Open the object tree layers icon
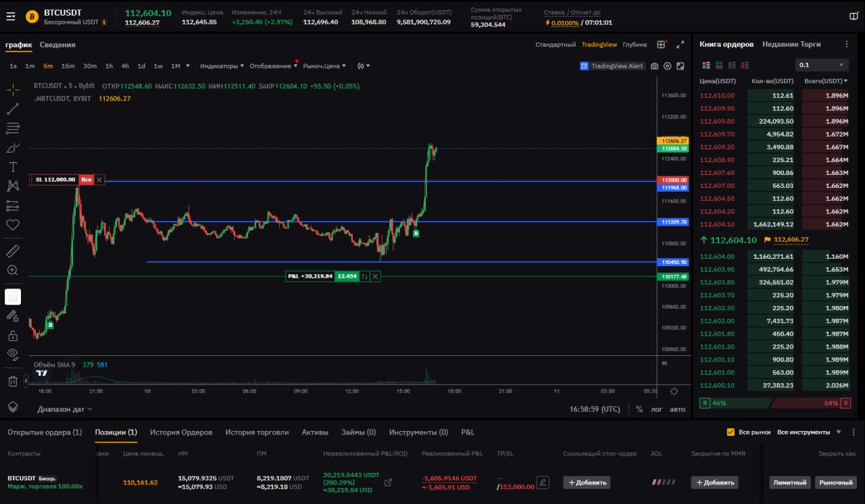This screenshot has height=504, width=865. pos(13,407)
